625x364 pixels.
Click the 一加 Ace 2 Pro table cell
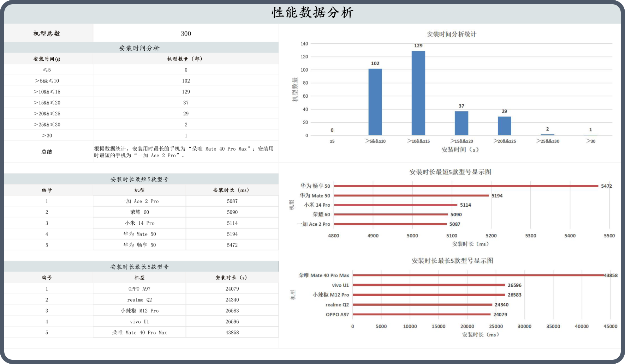tap(139, 201)
